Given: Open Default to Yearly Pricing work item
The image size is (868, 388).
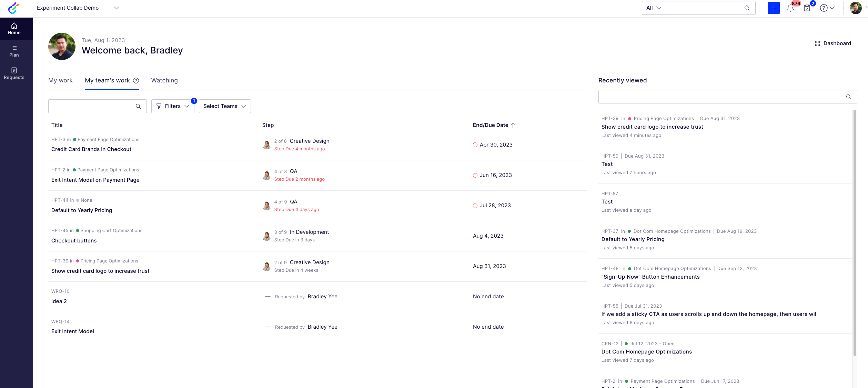Looking at the screenshot, I should click(82, 210).
